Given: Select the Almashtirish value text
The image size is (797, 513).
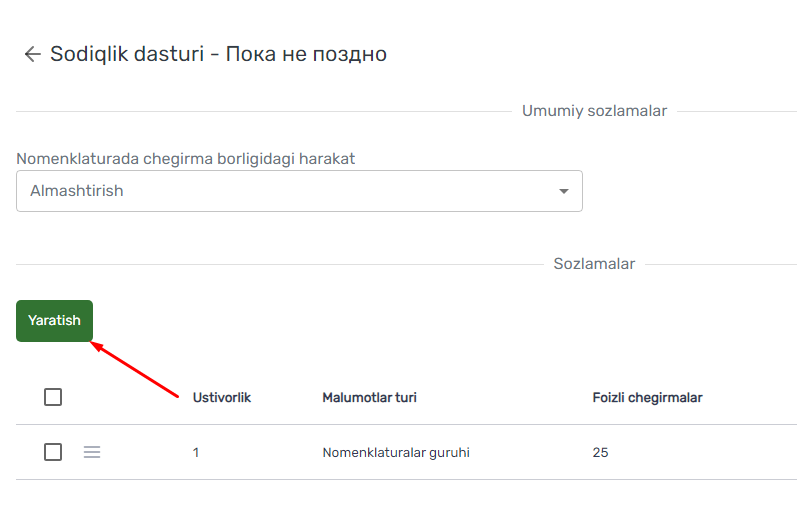Looking at the screenshot, I should 77,191.
